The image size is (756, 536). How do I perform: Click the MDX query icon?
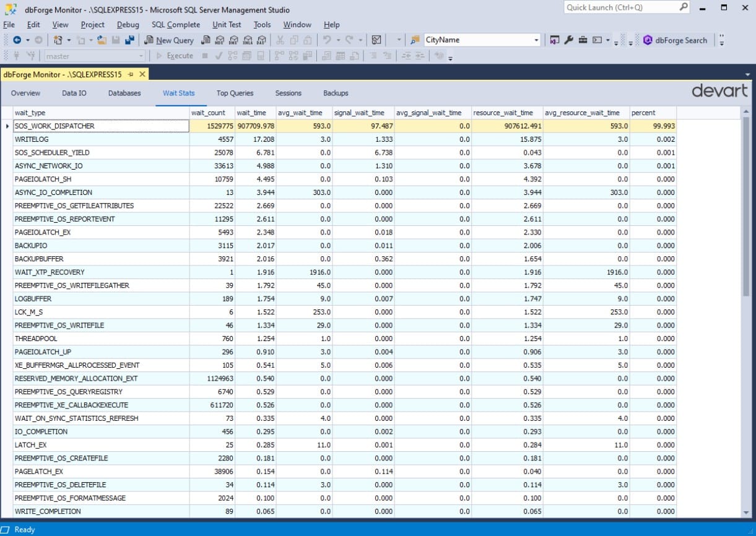[219, 40]
